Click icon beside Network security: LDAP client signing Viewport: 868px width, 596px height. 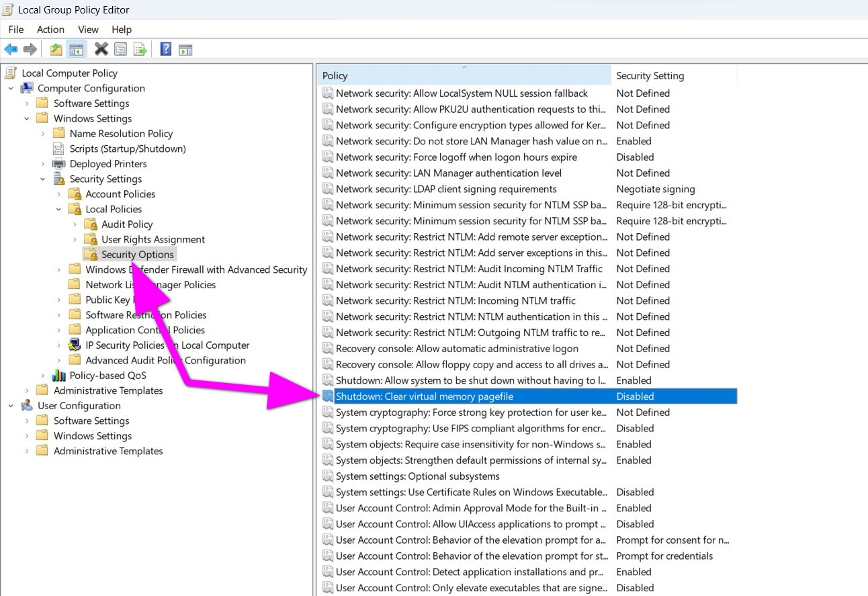tap(328, 189)
